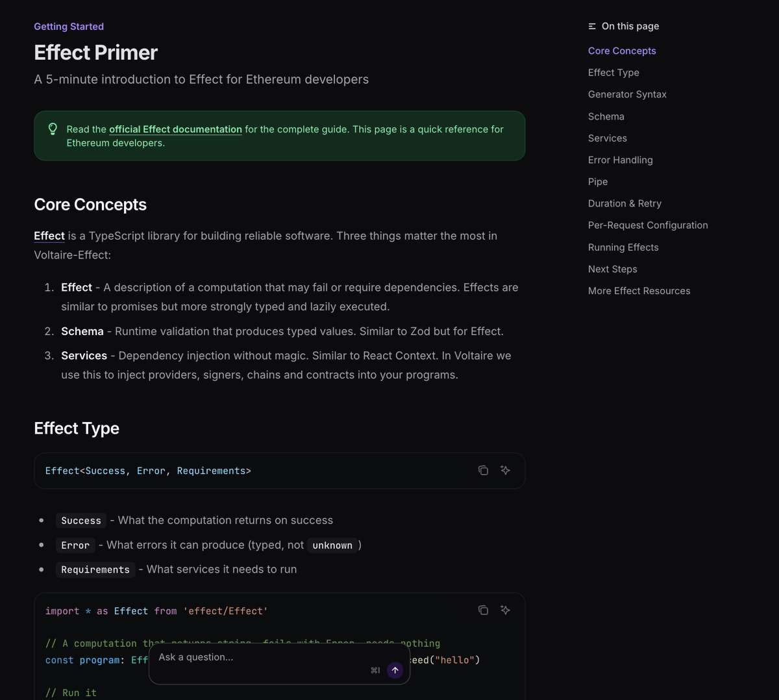Viewport: 779px width, 700px height.
Task: Jump to Duration & Retry section
Action: click(x=624, y=203)
